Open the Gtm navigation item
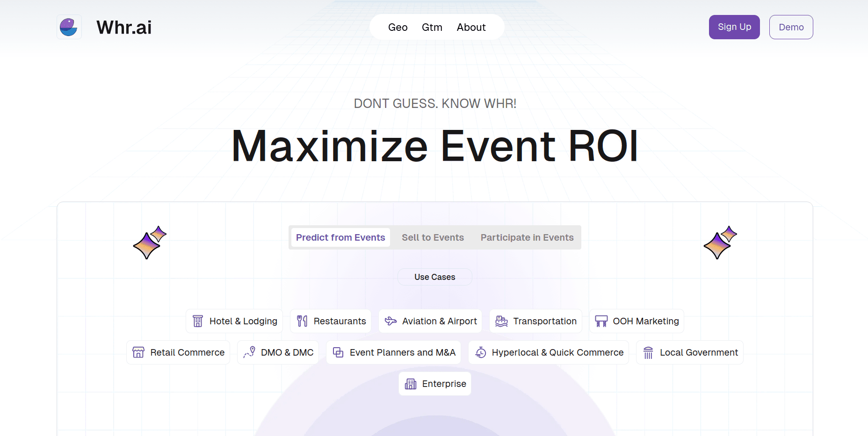Screen dimensions: 868x436 [432, 27]
